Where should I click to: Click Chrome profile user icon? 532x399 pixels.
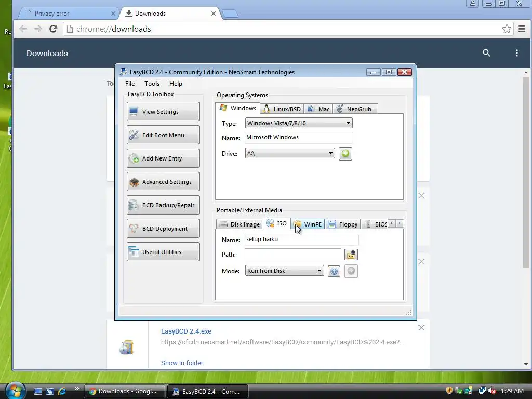(473, 4)
